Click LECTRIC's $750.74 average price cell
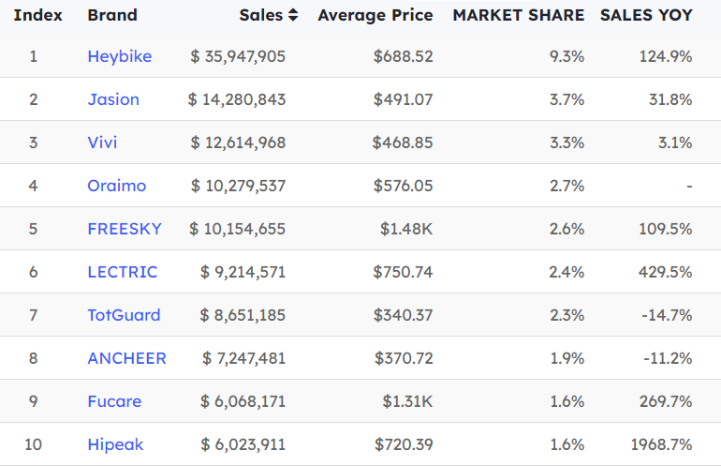 [403, 272]
